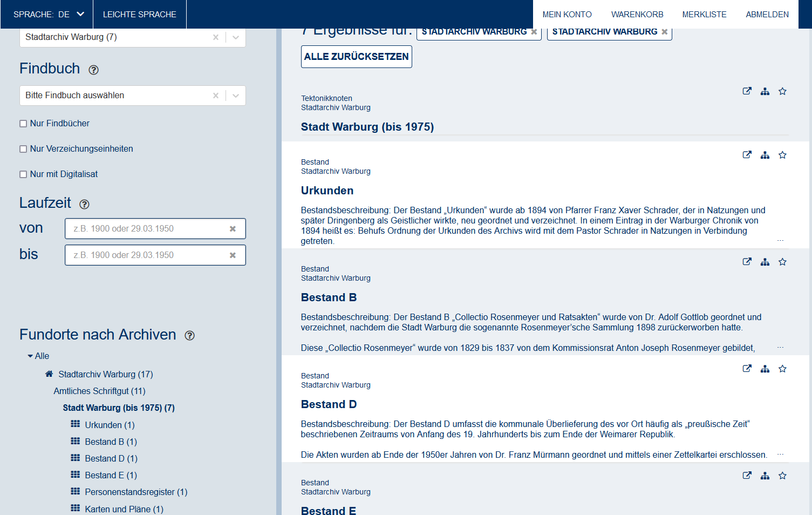Open external link for Stadt Warburg (bis 1975)

[747, 91]
